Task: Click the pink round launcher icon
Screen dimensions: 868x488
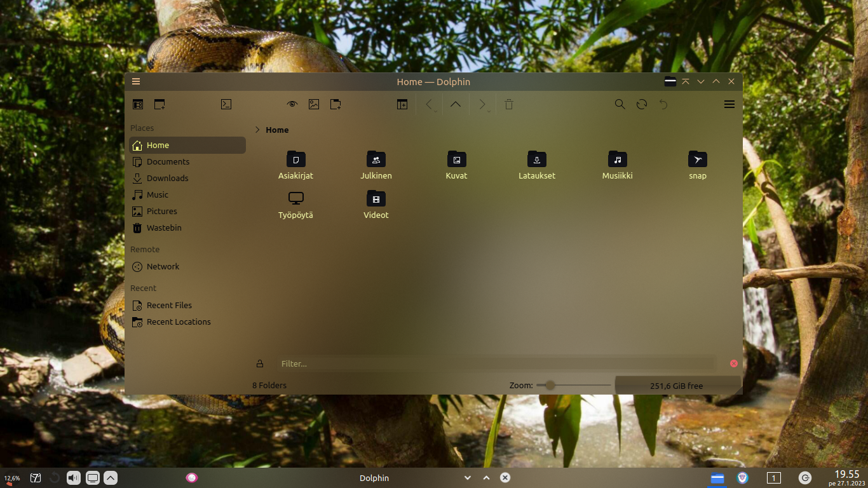Action: click(192, 478)
